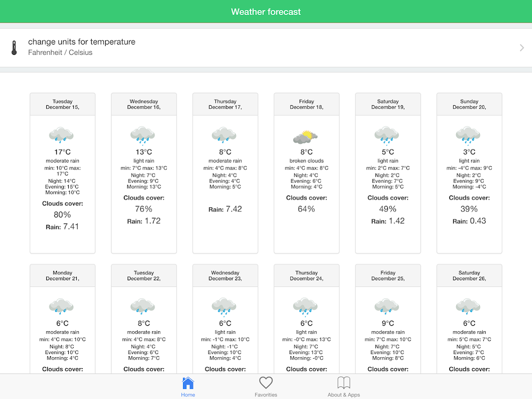The image size is (532, 399).
Task: Click the Home house icon
Action: [x=188, y=383]
